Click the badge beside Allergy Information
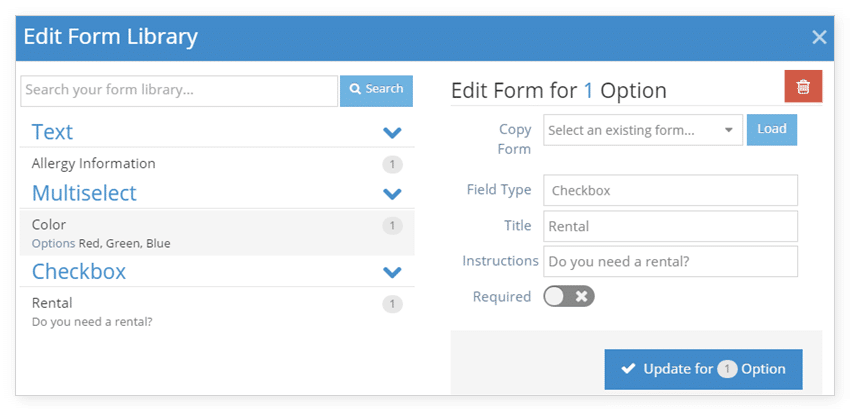The image size is (850, 411). coord(392,164)
